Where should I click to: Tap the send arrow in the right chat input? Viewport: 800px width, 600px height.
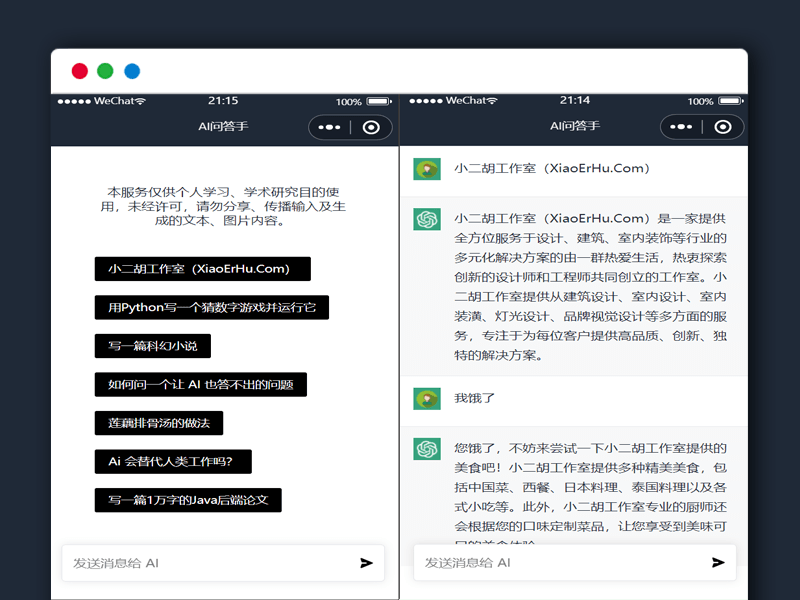718,563
